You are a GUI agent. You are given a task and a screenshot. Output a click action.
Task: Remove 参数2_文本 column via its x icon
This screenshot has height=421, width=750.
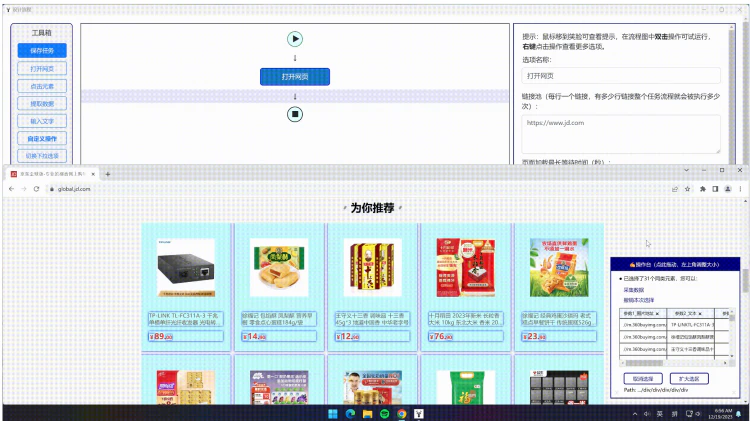coord(700,313)
